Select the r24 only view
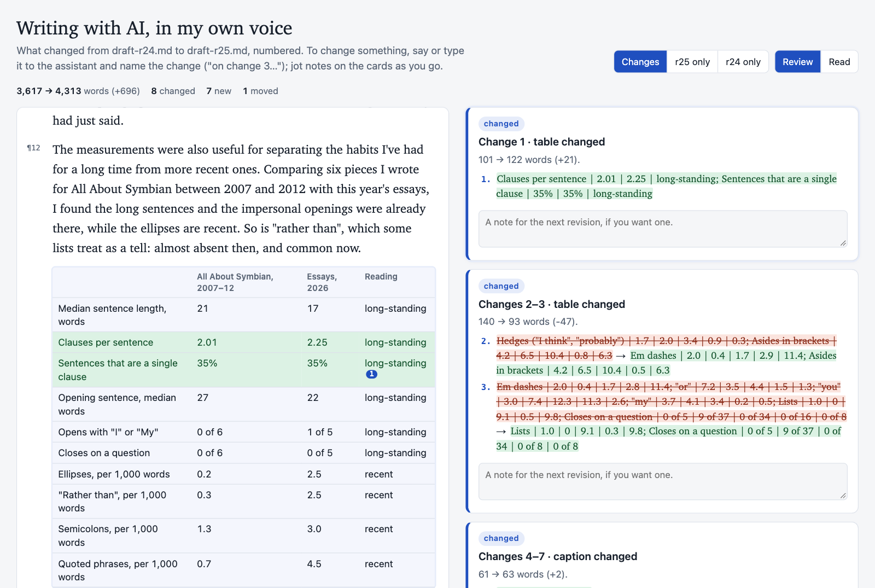 point(743,62)
